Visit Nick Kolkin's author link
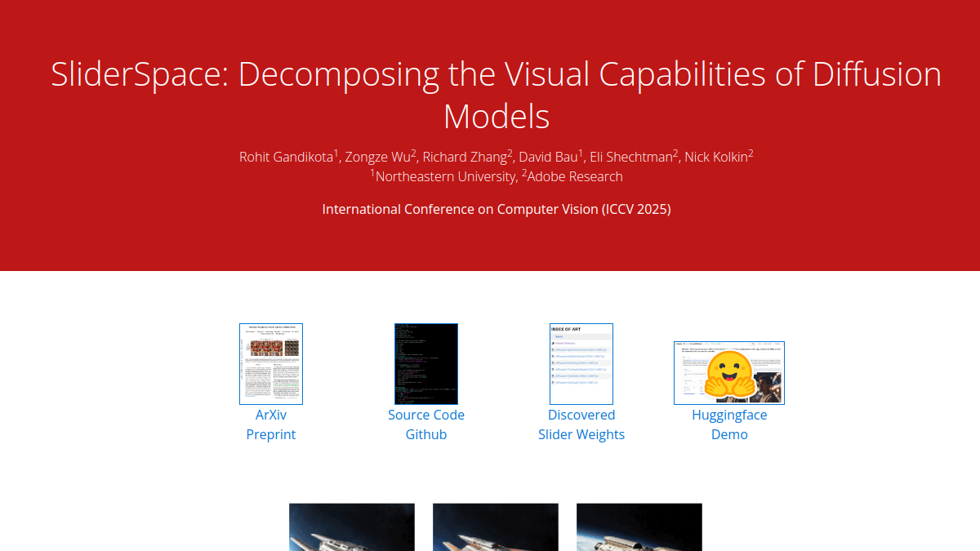980x551 pixels. click(716, 157)
